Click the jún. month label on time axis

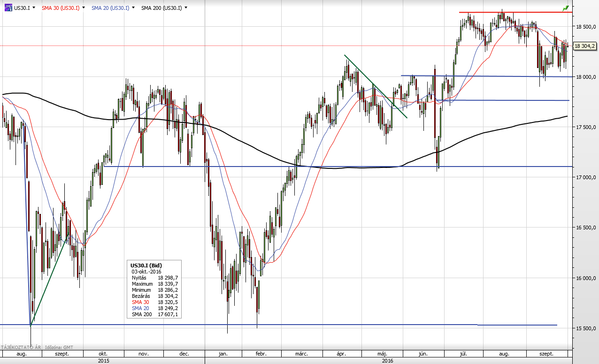click(x=423, y=353)
